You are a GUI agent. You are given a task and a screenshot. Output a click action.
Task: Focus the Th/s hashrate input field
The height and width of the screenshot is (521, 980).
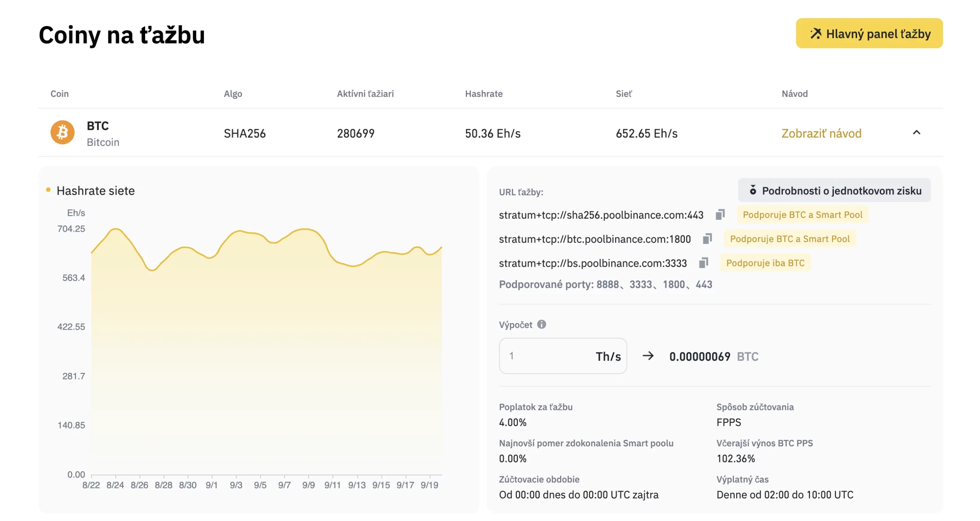click(563, 356)
